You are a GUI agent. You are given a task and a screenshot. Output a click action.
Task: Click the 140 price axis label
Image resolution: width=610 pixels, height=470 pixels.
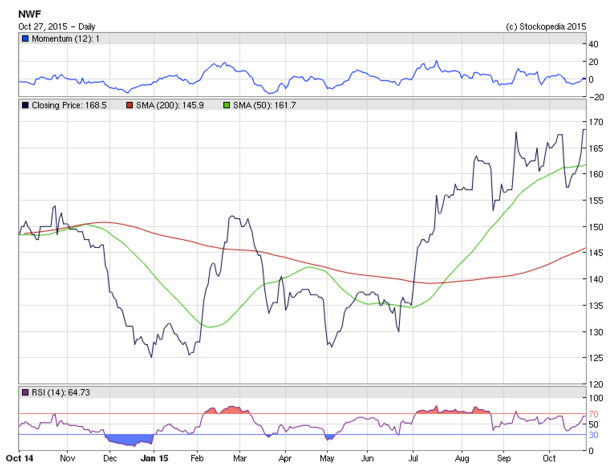coord(596,279)
